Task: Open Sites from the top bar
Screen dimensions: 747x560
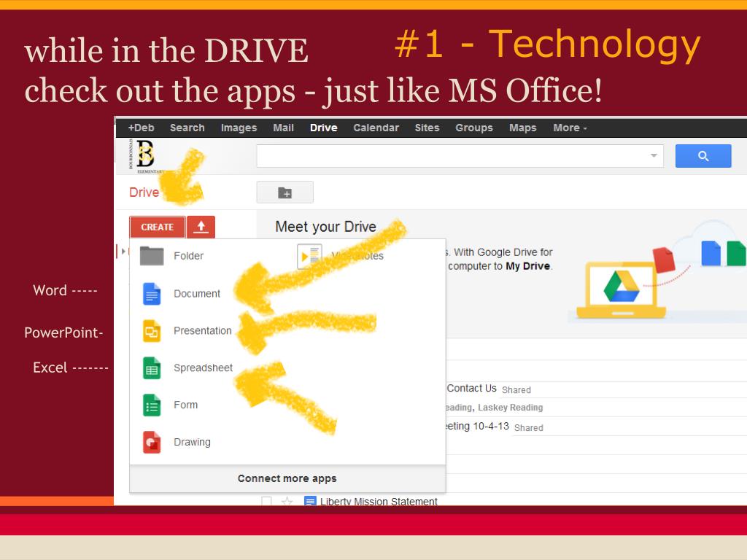Action: [x=427, y=128]
